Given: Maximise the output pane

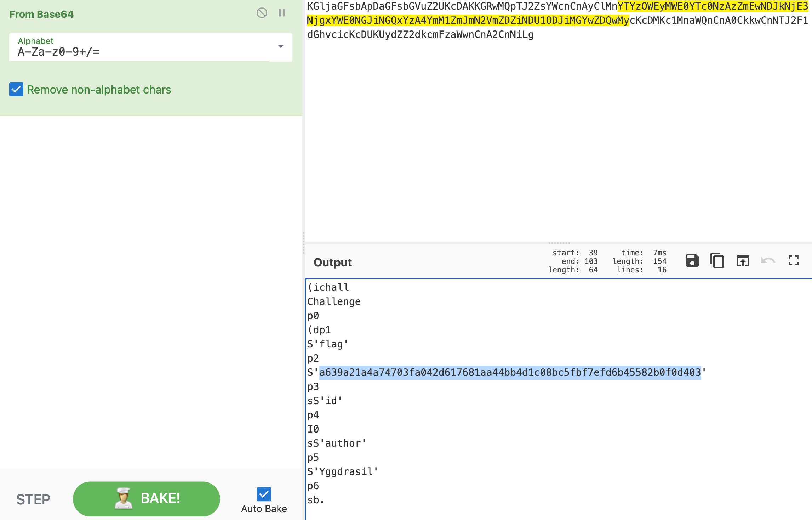Looking at the screenshot, I should point(794,261).
